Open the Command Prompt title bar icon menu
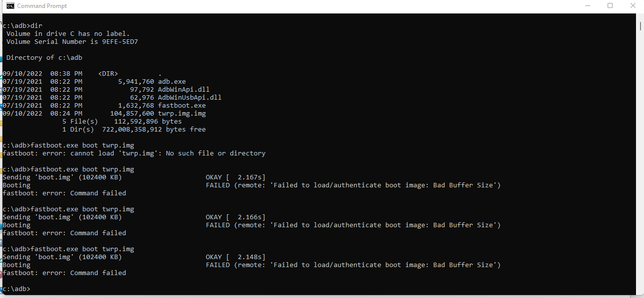Viewport: 644px width, 298px height. 10,6
